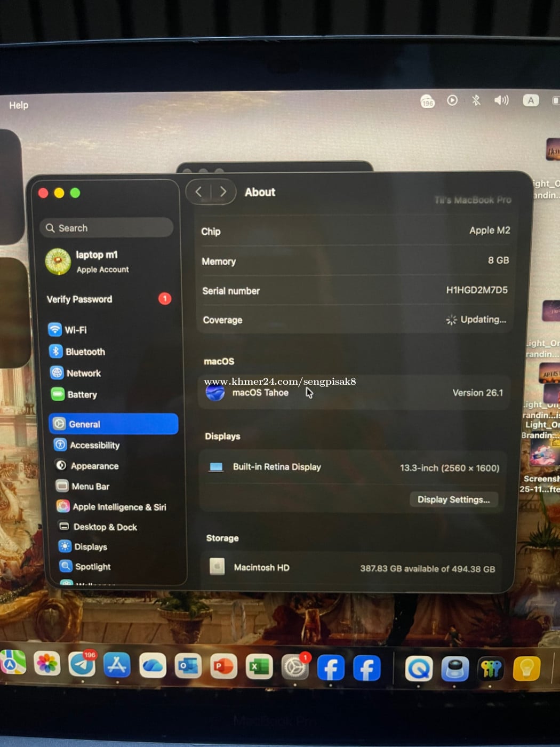
Task: Click the Bluetooth icon in menu bar
Action: pyautogui.click(x=476, y=100)
